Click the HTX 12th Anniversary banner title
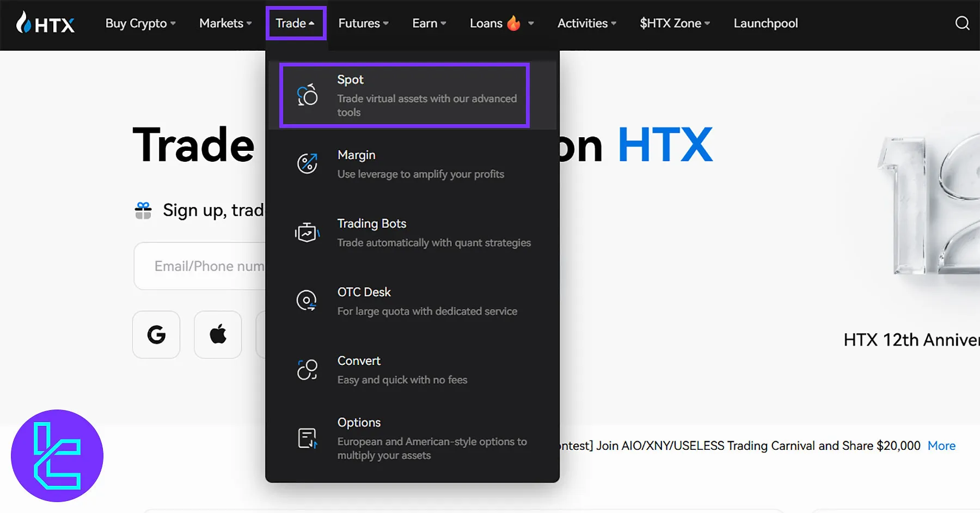The width and height of the screenshot is (980, 513). pyautogui.click(x=911, y=340)
